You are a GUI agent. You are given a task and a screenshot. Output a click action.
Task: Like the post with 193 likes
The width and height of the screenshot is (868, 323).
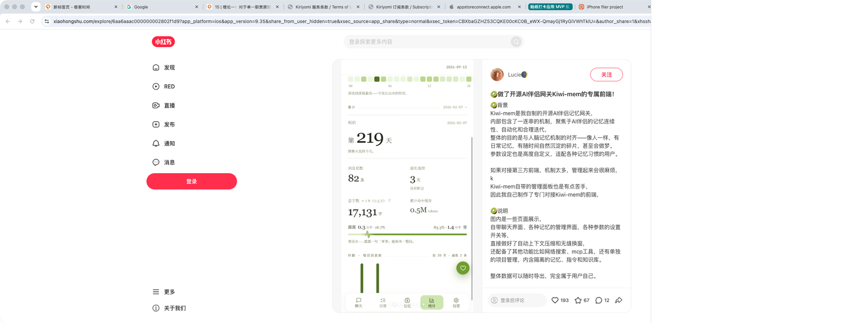[x=560, y=300]
